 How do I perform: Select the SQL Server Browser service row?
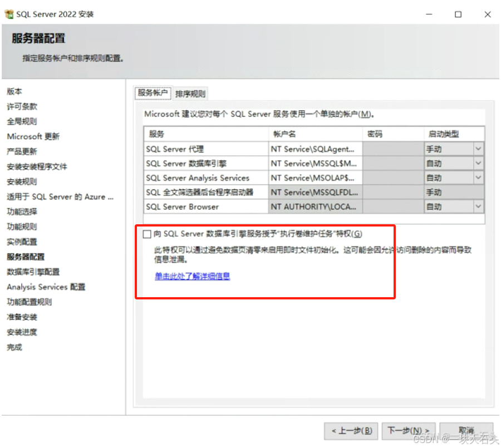(206, 206)
